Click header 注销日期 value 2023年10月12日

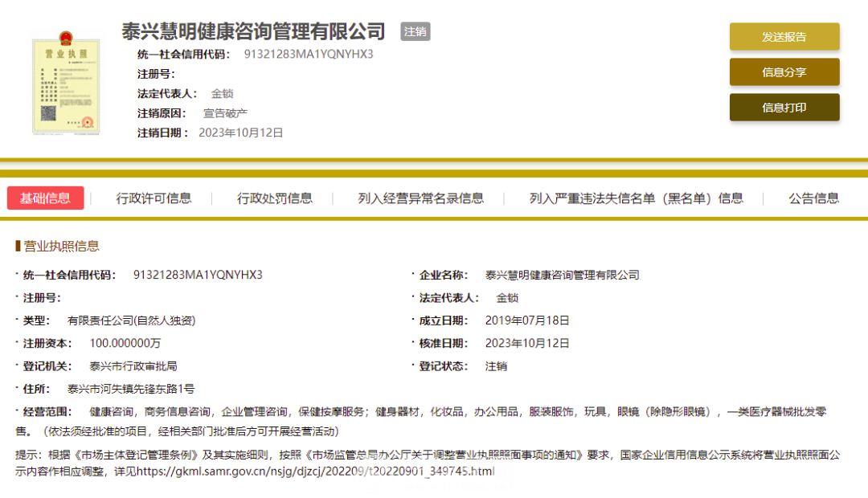point(241,133)
